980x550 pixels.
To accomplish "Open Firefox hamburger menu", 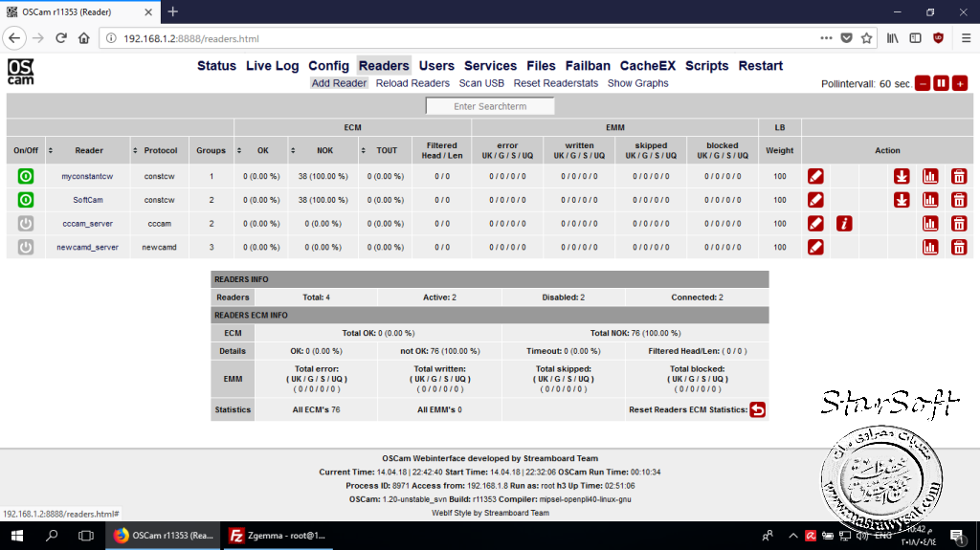I will (x=966, y=38).
